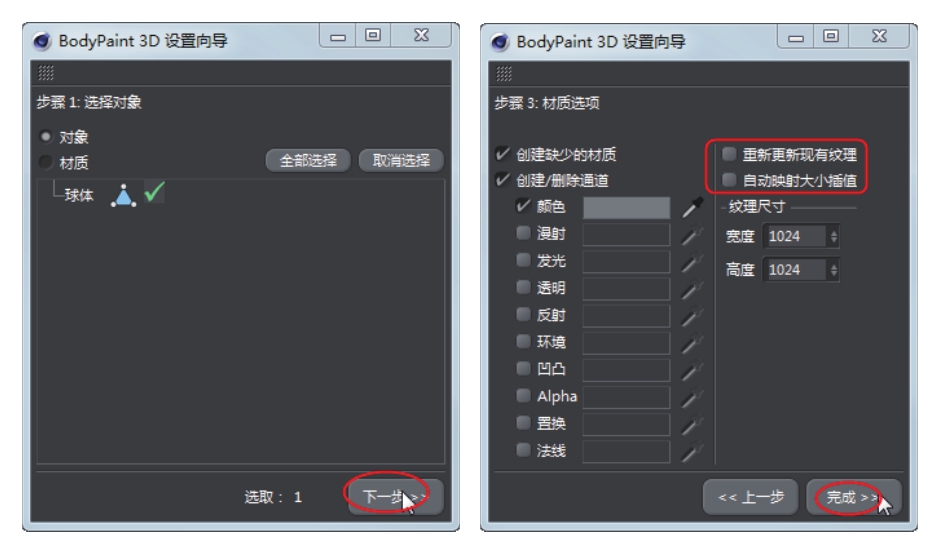Toggle the 自动映射大小插值 checkbox
This screenshot has width=931, height=553.
(x=729, y=180)
